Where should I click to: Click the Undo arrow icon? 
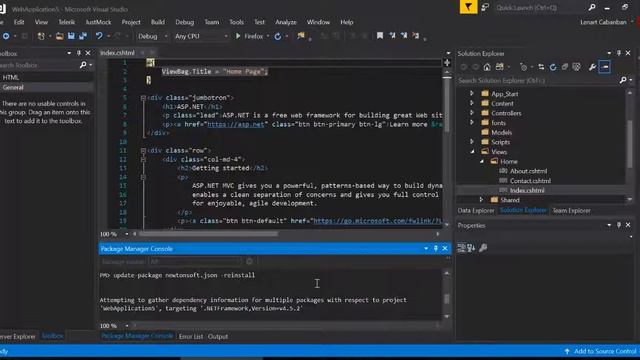(x=99, y=36)
